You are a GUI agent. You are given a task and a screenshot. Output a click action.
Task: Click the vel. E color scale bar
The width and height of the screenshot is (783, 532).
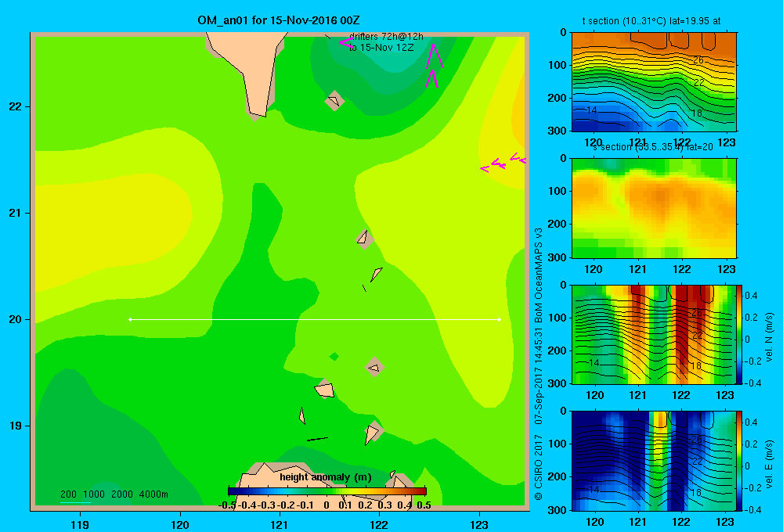click(x=739, y=461)
